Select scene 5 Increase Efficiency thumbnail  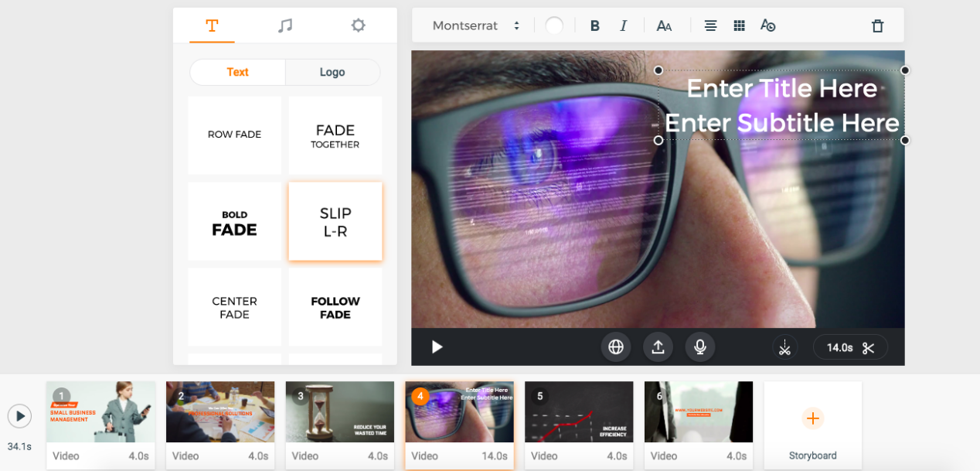[x=579, y=411]
